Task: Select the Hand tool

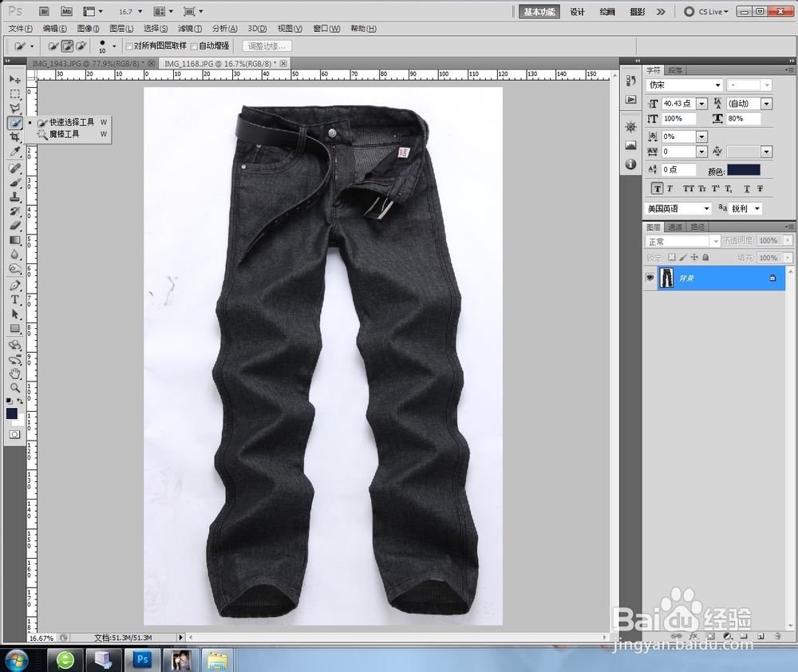Action: 14,374
